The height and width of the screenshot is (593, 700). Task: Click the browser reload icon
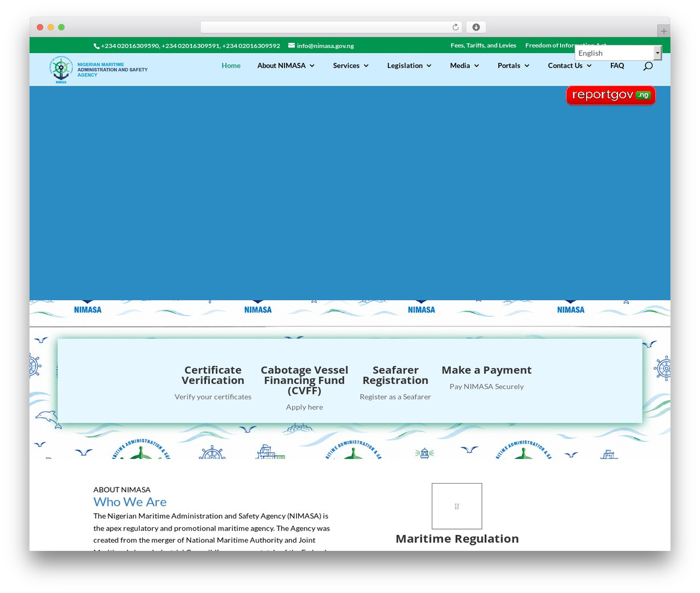[456, 27]
